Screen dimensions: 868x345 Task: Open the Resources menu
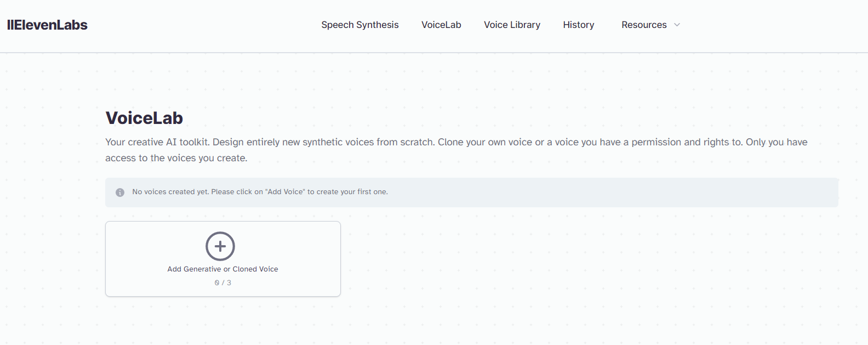[x=644, y=25]
